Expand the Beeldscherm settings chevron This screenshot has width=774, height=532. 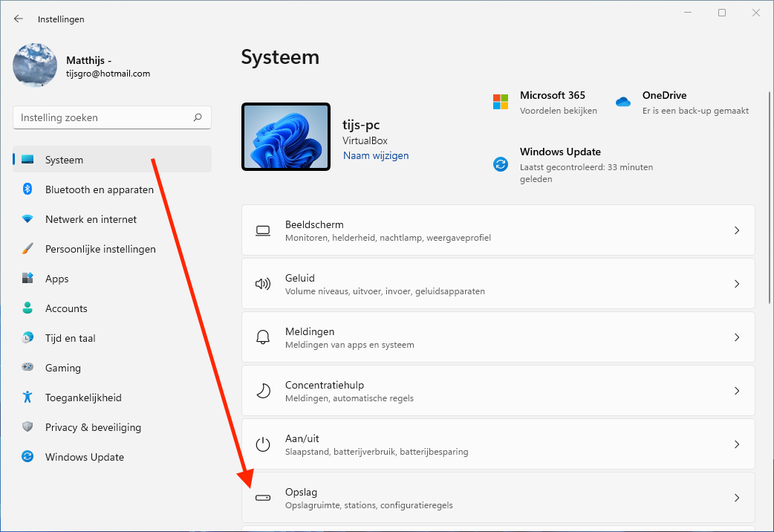[x=736, y=230]
